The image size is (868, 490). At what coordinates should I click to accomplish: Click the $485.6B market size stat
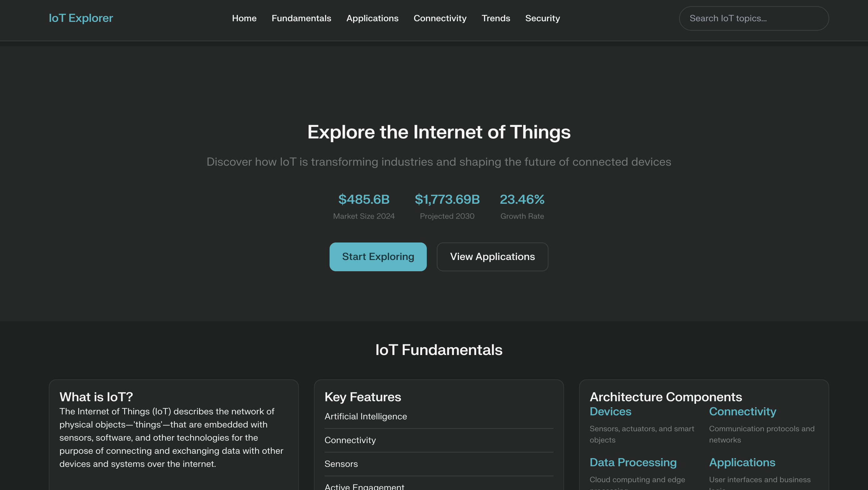tap(364, 199)
